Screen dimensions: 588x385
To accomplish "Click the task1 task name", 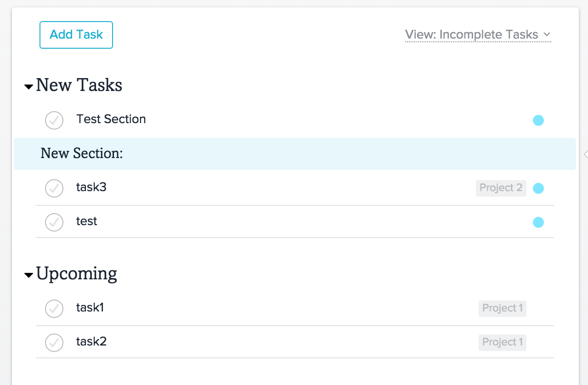I will 90,308.
